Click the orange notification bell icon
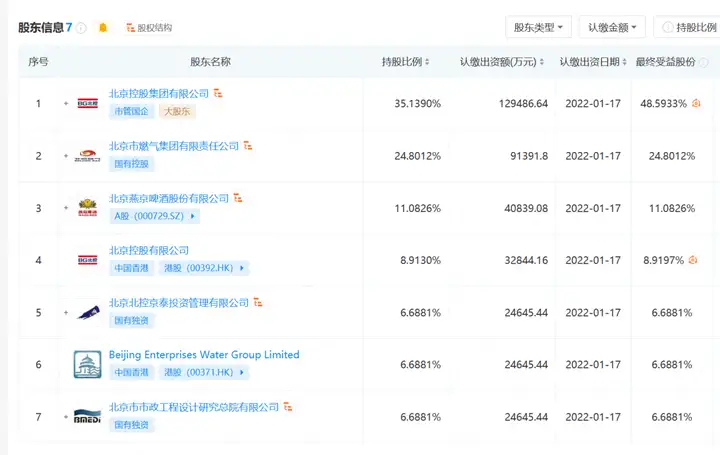Image resolution: width=720 pixels, height=455 pixels. (103, 28)
